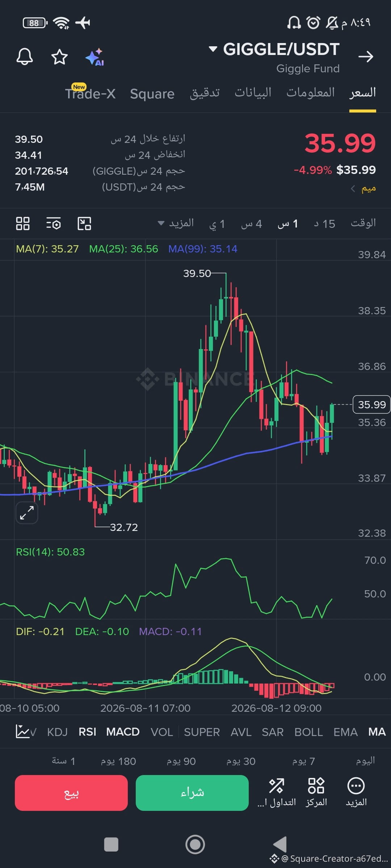Go back using the header arrow

[x=366, y=56]
